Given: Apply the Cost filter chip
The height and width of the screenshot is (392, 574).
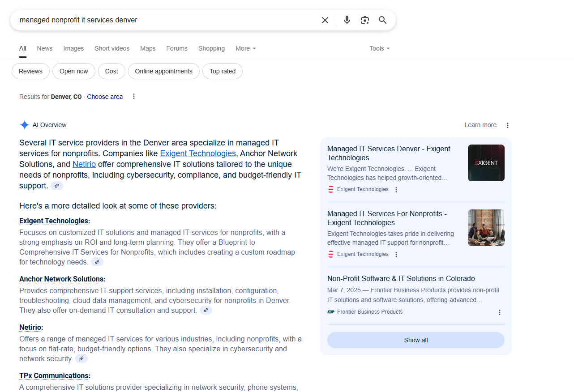Looking at the screenshot, I should (111, 71).
